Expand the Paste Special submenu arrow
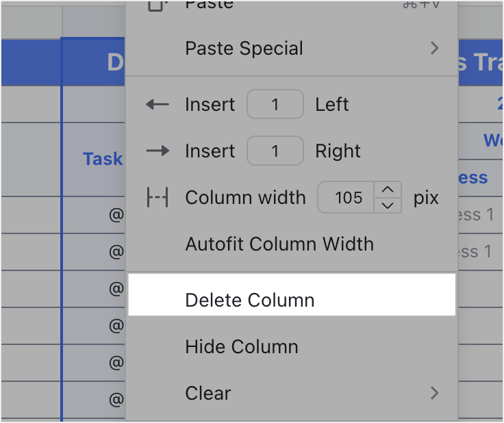 point(434,48)
